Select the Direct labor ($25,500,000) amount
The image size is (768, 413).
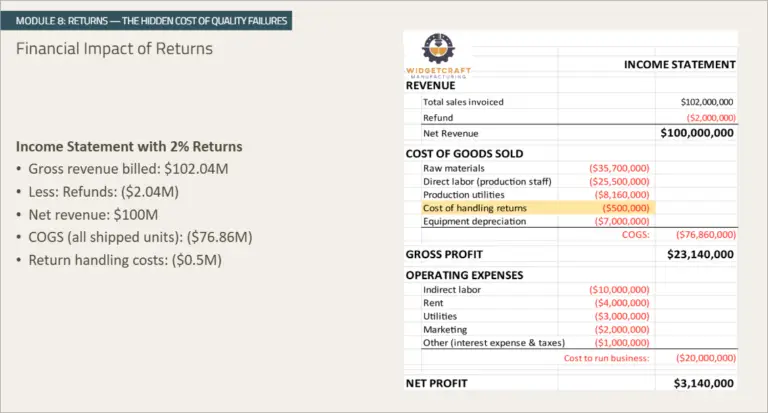pos(621,182)
